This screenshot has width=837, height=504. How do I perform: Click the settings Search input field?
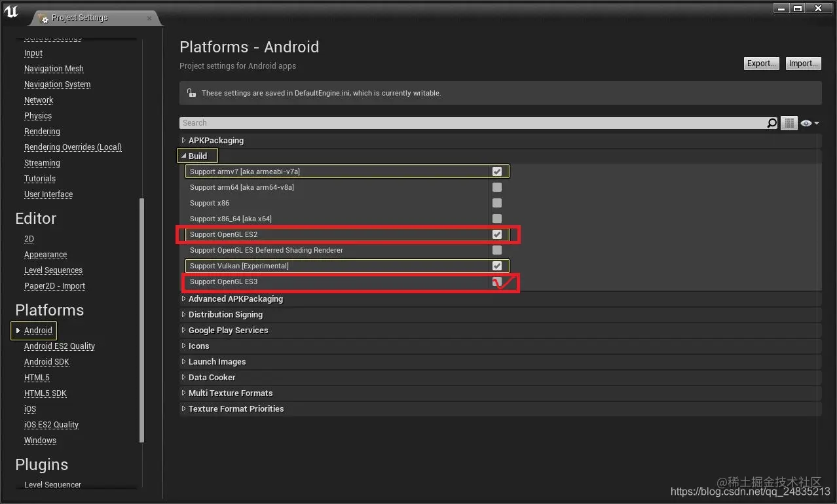pos(472,123)
